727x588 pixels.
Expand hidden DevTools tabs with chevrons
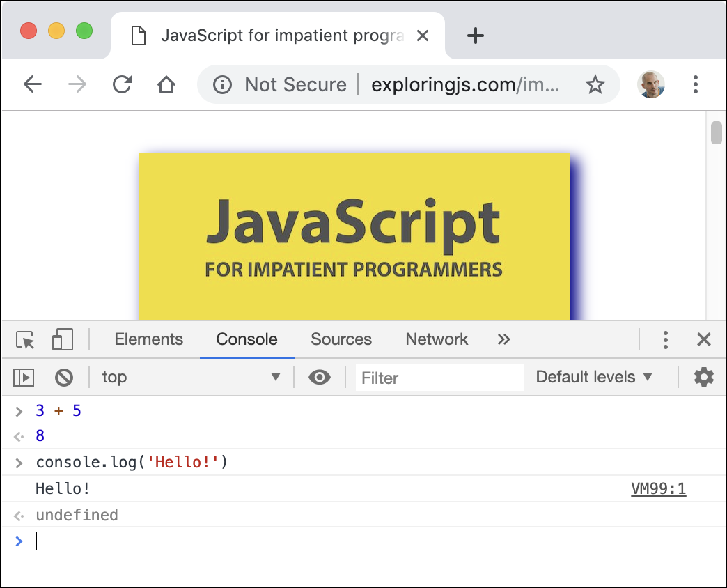(504, 340)
